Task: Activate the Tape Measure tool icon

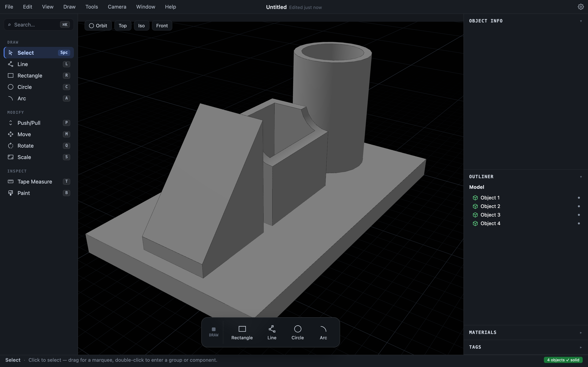Action: point(10,181)
